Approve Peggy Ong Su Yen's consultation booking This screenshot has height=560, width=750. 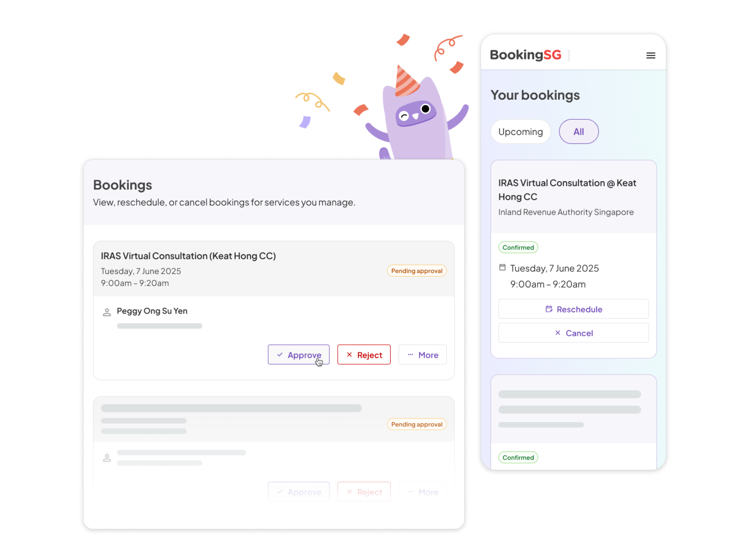pyautogui.click(x=299, y=355)
